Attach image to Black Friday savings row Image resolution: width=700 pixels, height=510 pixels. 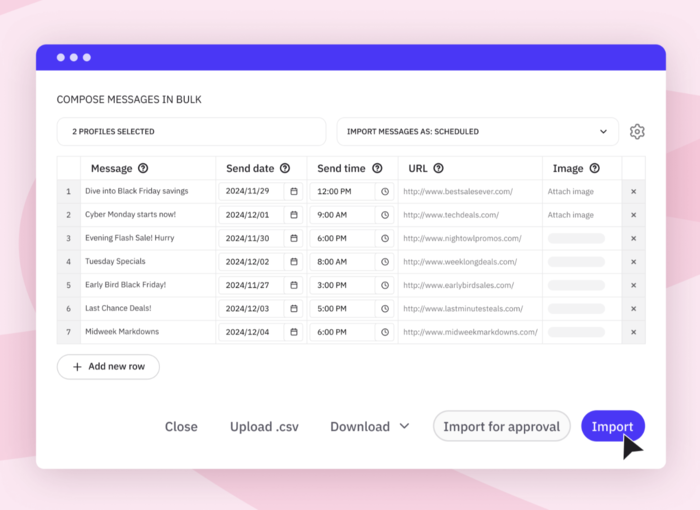point(571,192)
